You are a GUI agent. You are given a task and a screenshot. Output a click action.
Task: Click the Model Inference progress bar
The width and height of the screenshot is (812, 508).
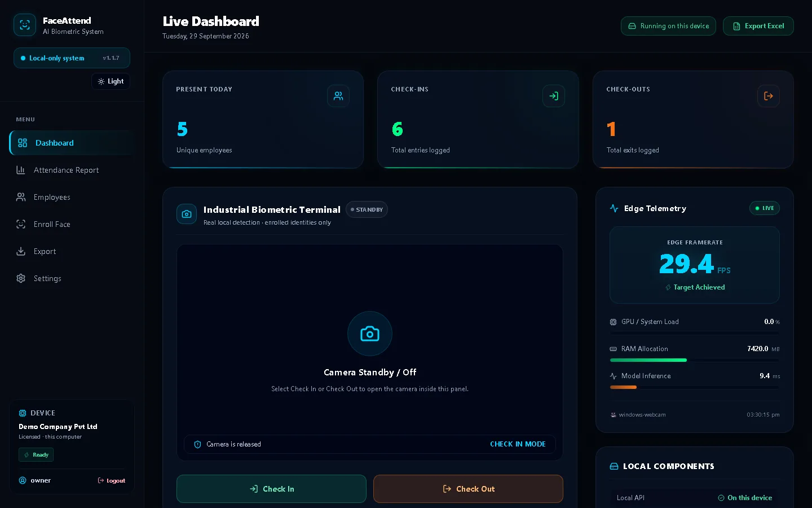coord(695,387)
